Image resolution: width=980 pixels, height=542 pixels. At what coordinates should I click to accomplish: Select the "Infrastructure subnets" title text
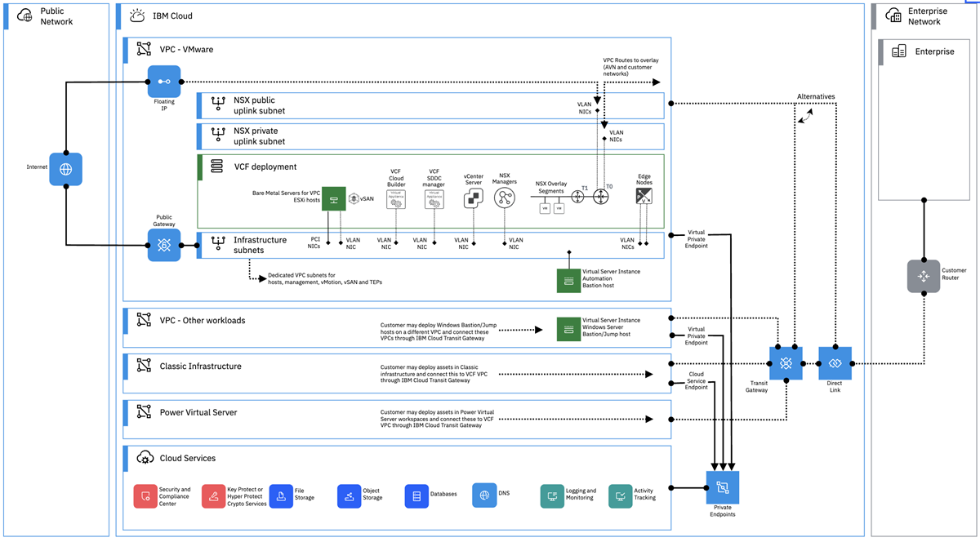(x=260, y=245)
